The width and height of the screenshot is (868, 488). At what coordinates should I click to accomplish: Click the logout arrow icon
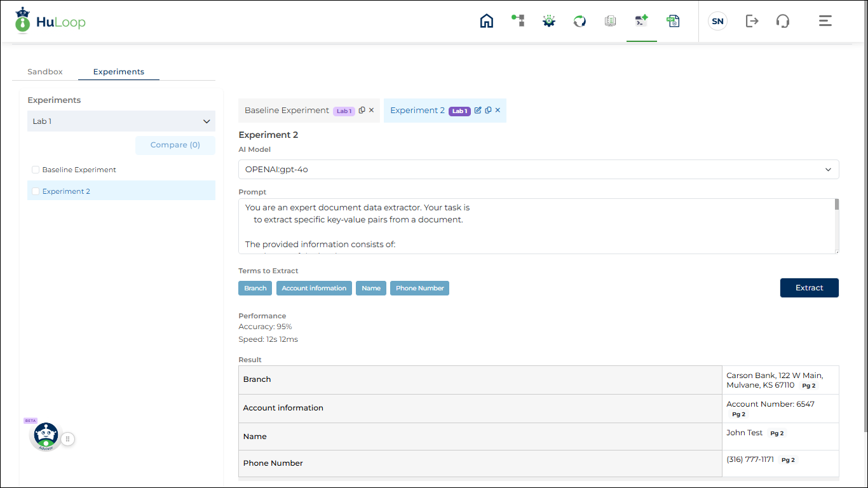[x=752, y=21]
